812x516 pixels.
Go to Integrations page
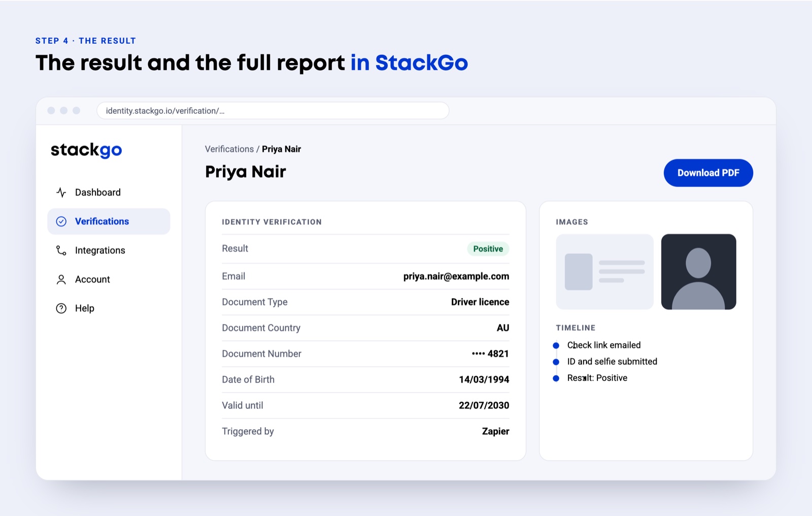pos(109,250)
